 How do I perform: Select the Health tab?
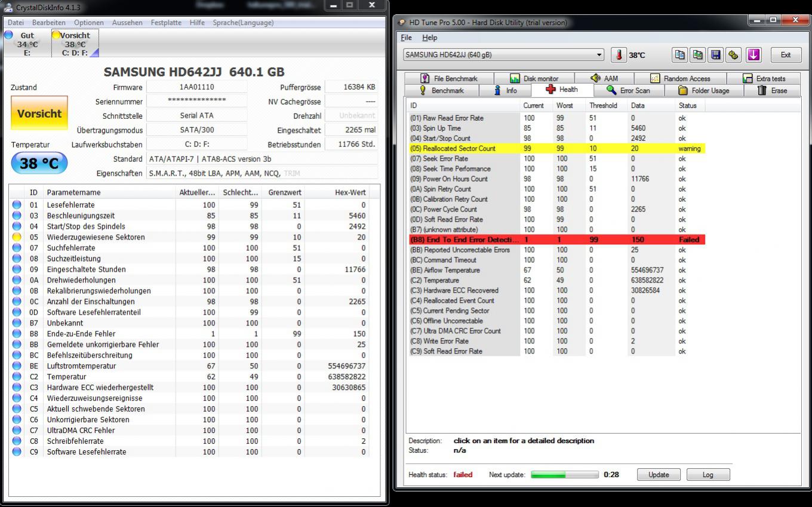click(562, 90)
